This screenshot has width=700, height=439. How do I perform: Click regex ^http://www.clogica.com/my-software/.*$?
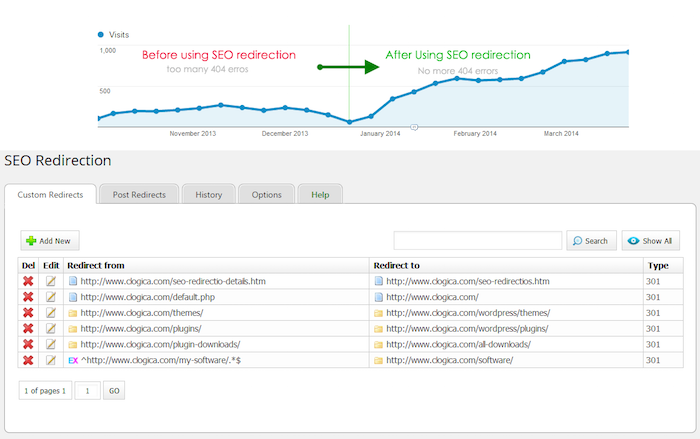[161, 360]
